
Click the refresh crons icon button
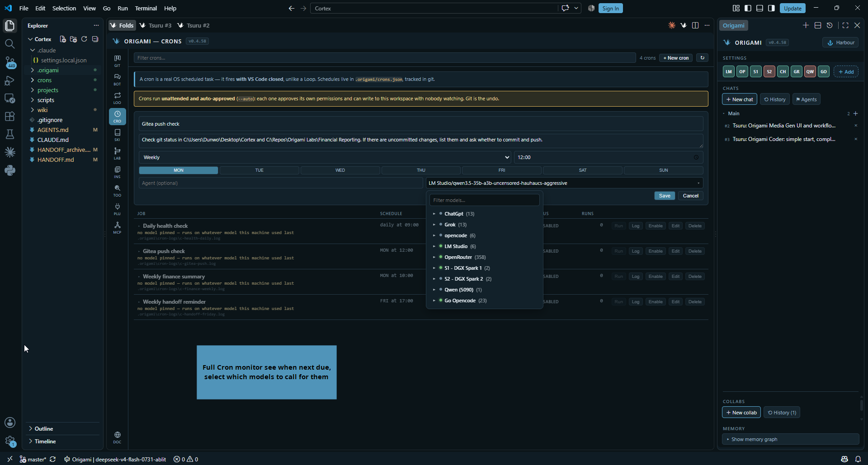[x=702, y=58]
